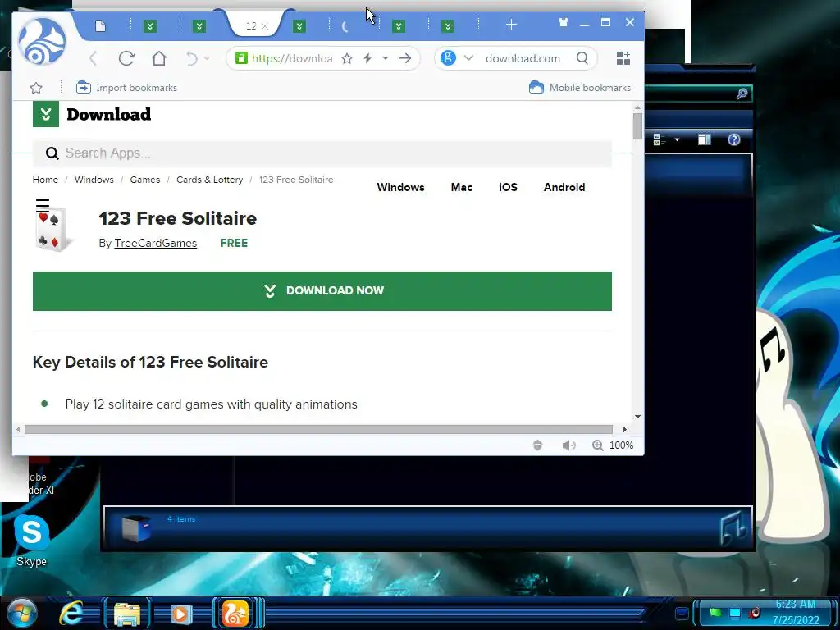This screenshot has height=630, width=840.
Task: Switch to the first blank page tab
Action: pyautogui.click(x=101, y=25)
